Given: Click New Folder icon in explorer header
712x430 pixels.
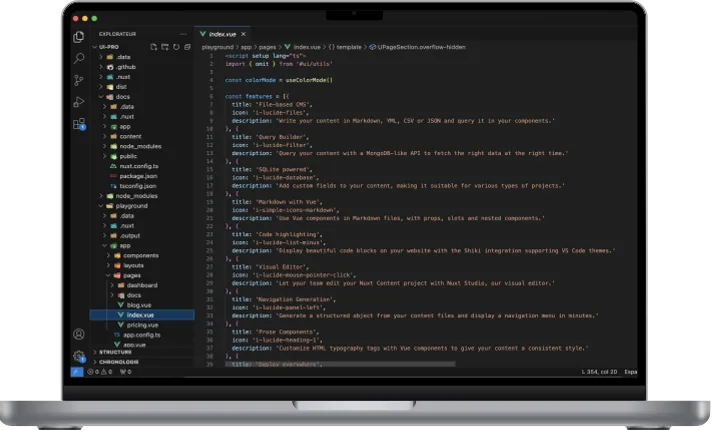Looking at the screenshot, I should pos(165,47).
